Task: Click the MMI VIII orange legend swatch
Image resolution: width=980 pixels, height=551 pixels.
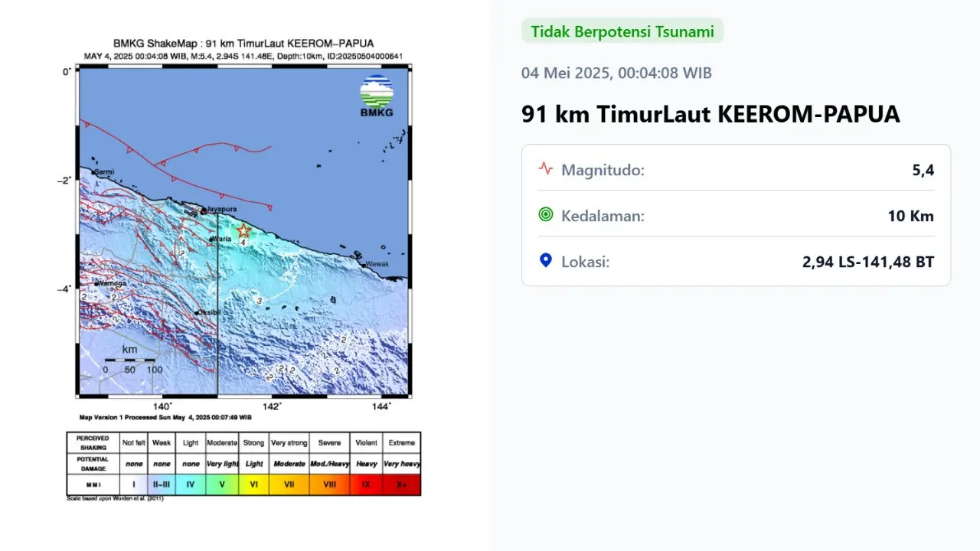Action: (x=330, y=484)
